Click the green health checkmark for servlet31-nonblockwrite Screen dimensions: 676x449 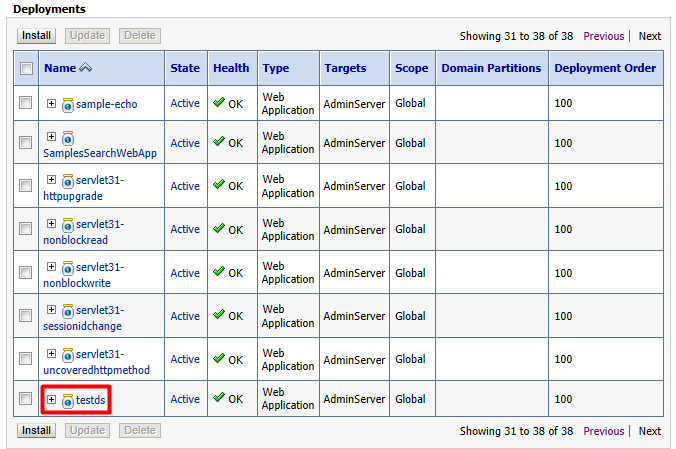[219, 271]
